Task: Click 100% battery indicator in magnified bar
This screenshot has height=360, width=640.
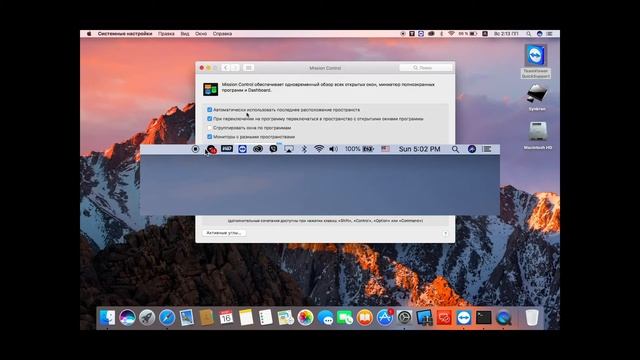Action: 360,149
